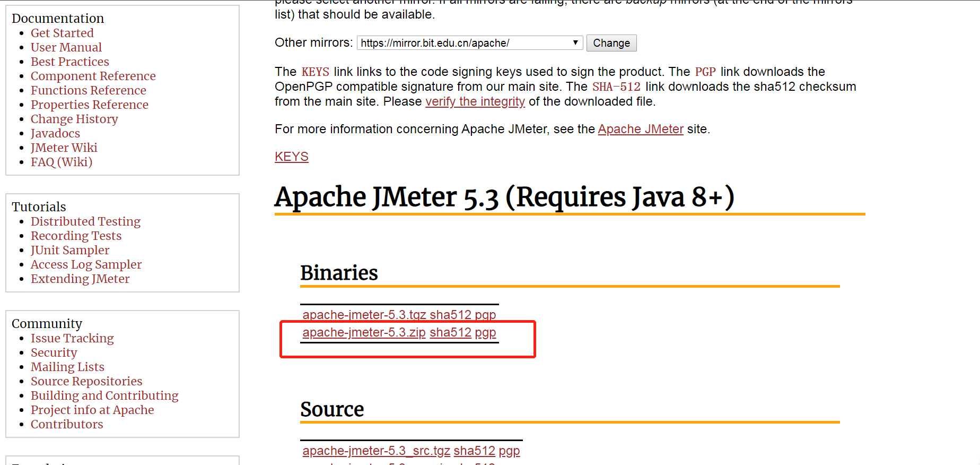Image resolution: width=980 pixels, height=465 pixels.
Task: Follow the verify the integrity link
Action: pos(475,101)
